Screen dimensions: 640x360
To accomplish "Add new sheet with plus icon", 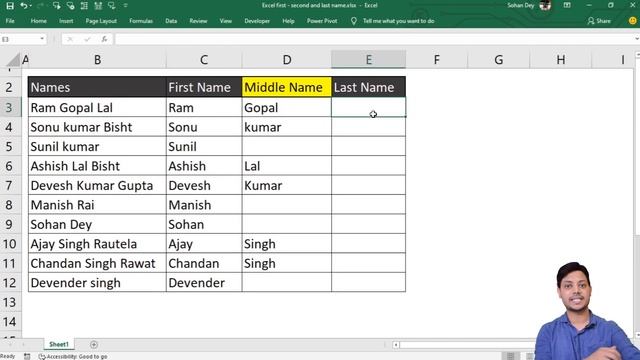I will 94,345.
